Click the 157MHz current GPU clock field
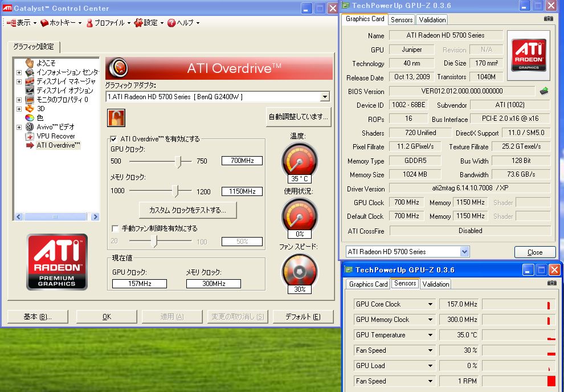 click(x=140, y=284)
